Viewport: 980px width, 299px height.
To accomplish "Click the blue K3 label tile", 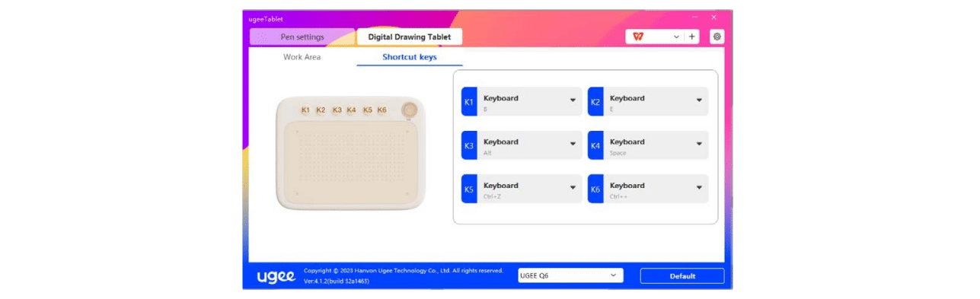I will pos(469,145).
